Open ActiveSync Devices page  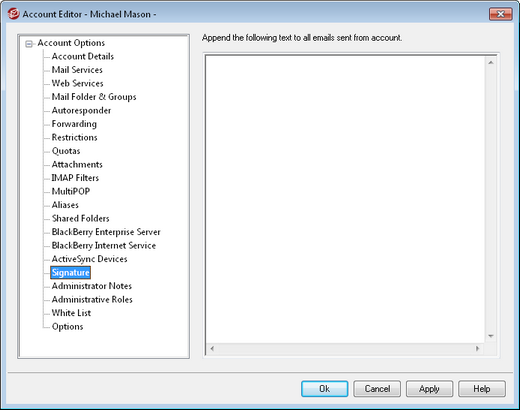[x=89, y=259]
